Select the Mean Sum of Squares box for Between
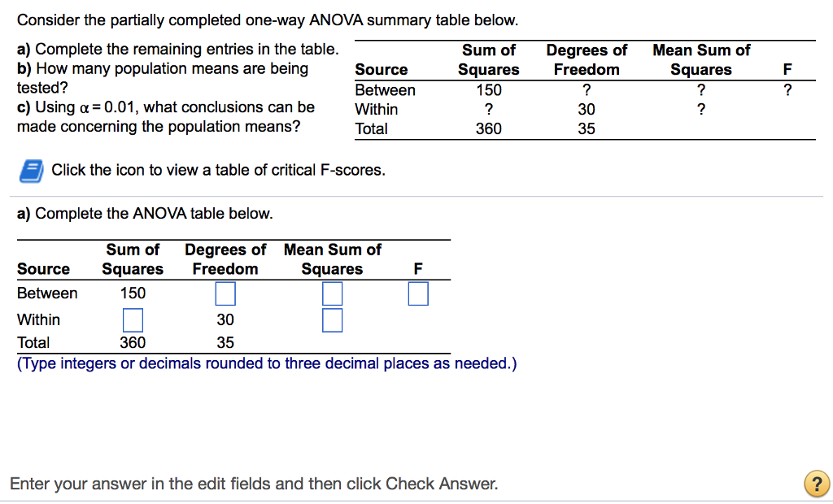The image size is (833, 504). pyautogui.click(x=332, y=293)
